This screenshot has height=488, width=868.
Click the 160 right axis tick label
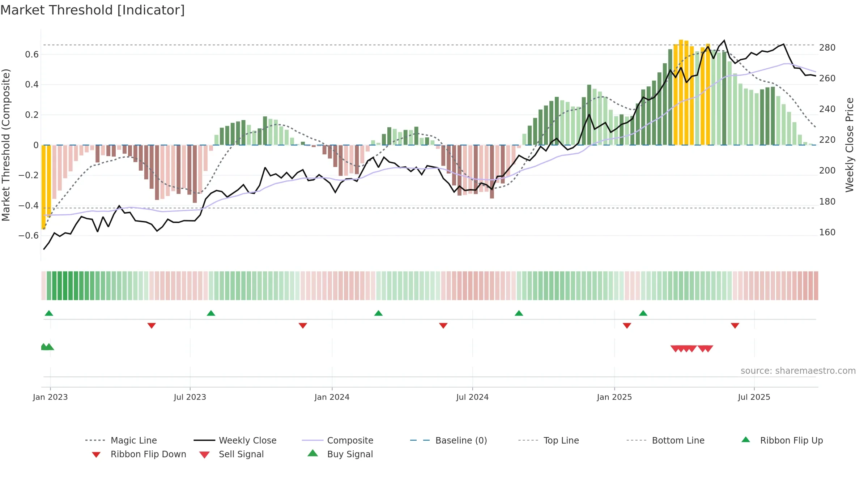click(x=827, y=232)
